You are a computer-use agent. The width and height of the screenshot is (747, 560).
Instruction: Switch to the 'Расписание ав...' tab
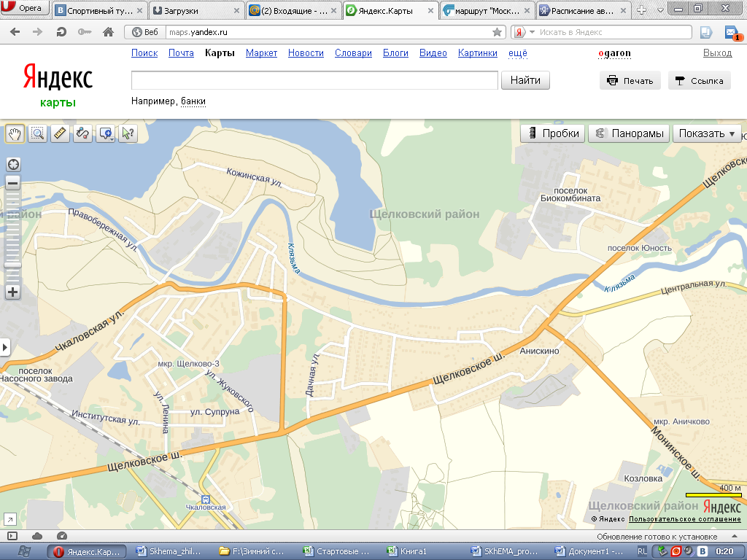coord(584,10)
